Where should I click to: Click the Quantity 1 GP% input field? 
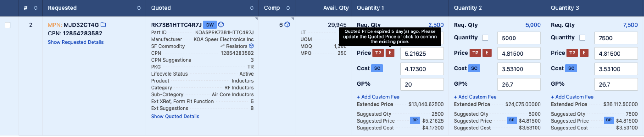click(422, 84)
